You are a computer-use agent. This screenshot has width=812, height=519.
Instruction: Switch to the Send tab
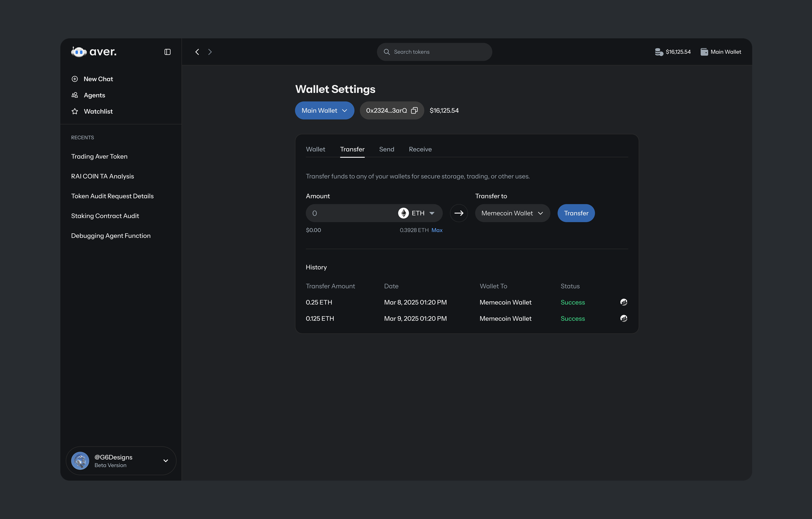pyautogui.click(x=386, y=149)
